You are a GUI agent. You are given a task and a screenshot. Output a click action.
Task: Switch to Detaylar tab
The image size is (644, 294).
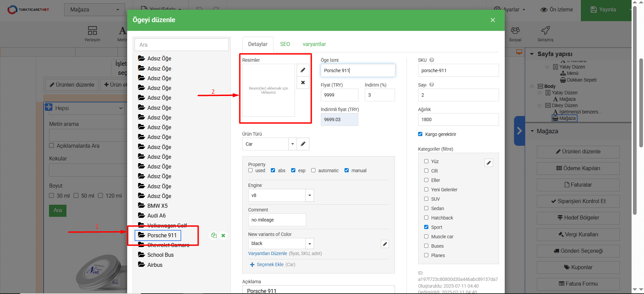(258, 44)
